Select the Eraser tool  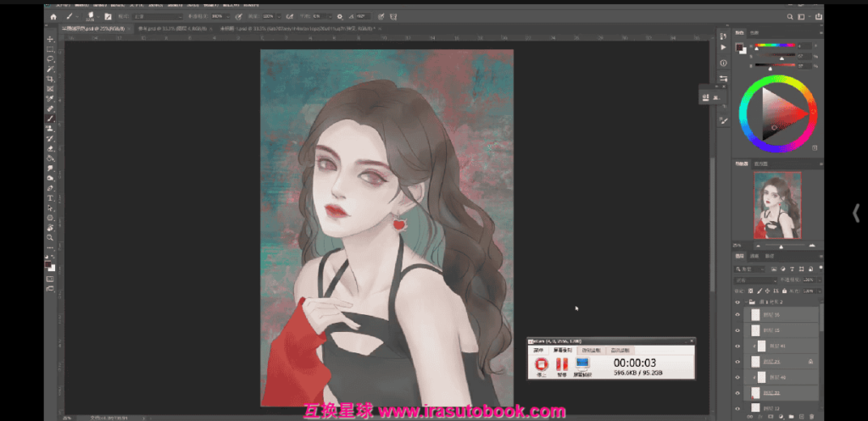[50, 148]
